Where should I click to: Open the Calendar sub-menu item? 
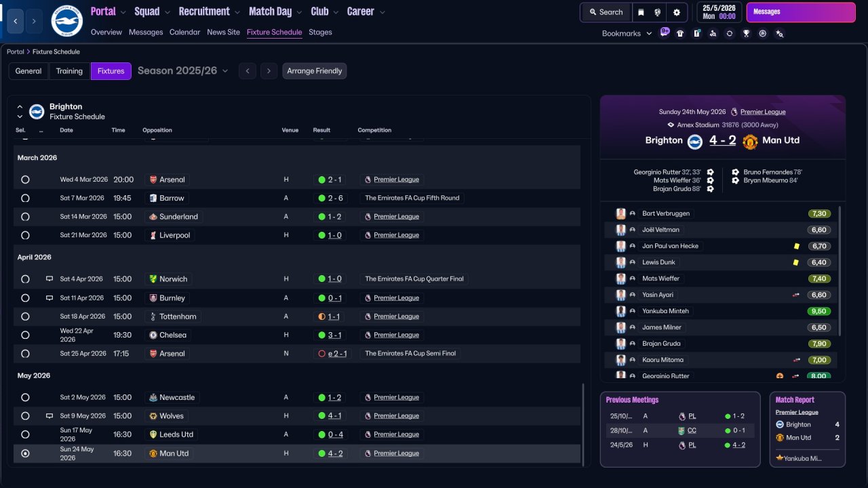185,32
